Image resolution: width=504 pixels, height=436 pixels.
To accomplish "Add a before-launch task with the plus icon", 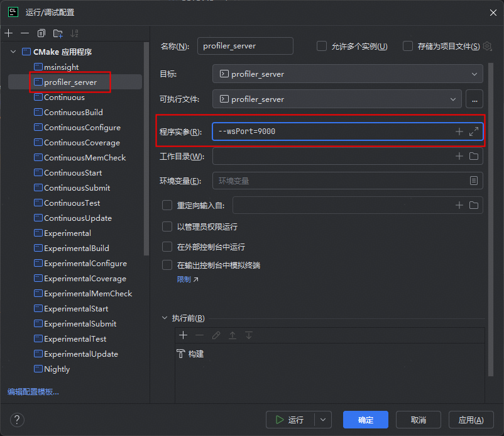I will tap(184, 335).
